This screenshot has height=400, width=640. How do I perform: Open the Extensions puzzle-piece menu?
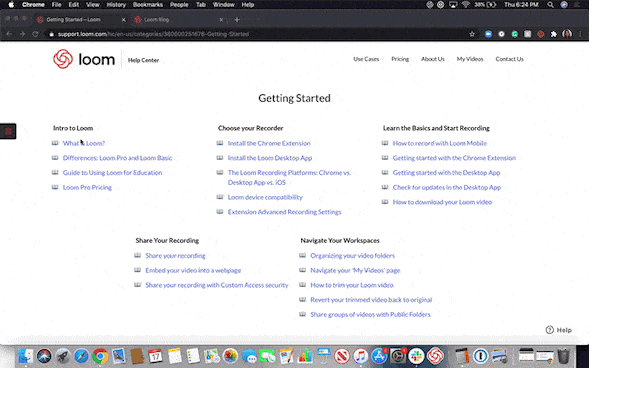click(553, 34)
